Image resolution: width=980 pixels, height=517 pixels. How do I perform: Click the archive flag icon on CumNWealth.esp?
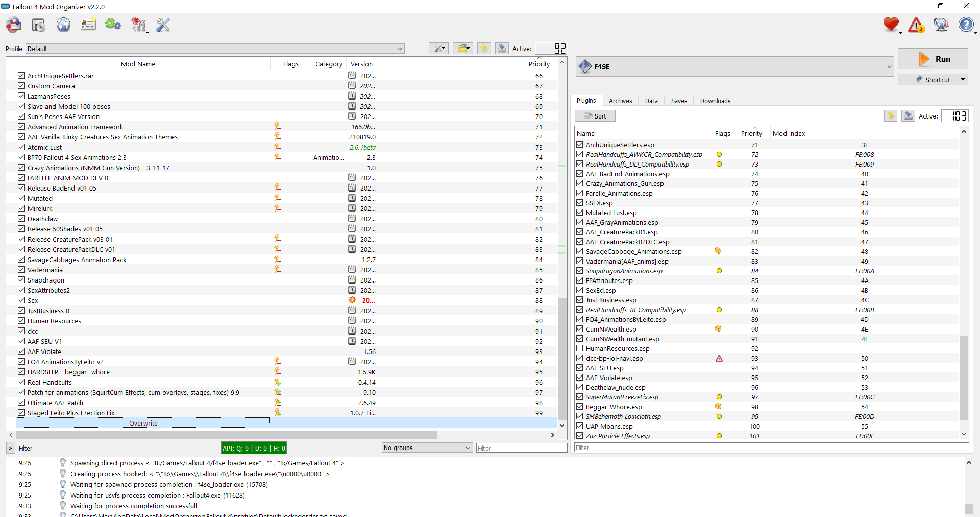tap(719, 329)
